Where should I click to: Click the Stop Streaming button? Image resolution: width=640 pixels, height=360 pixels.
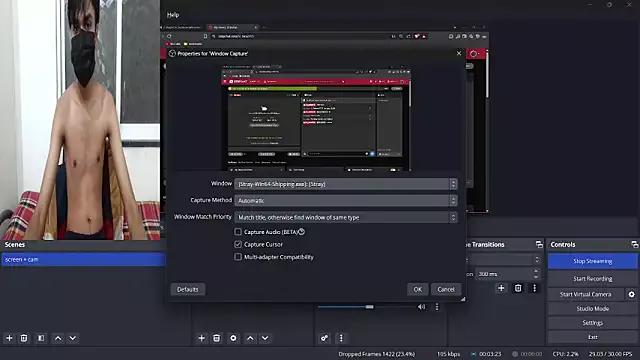click(592, 261)
